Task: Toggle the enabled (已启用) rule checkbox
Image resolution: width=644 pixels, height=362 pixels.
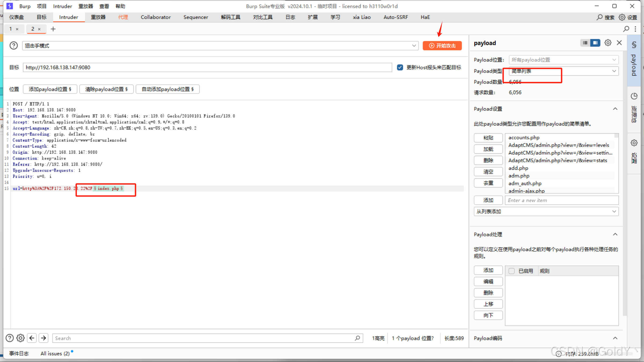Action: (511, 271)
